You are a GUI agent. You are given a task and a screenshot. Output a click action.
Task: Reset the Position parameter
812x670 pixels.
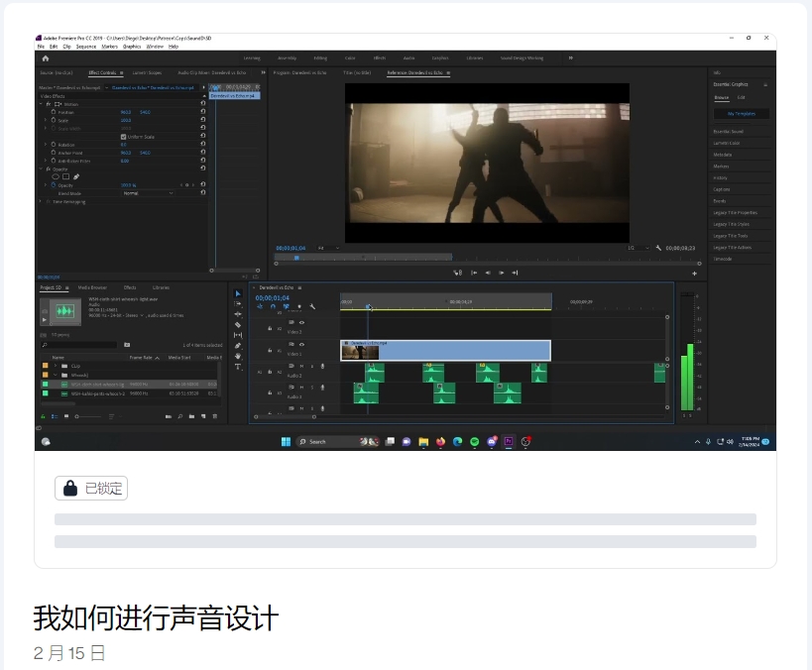(x=203, y=111)
